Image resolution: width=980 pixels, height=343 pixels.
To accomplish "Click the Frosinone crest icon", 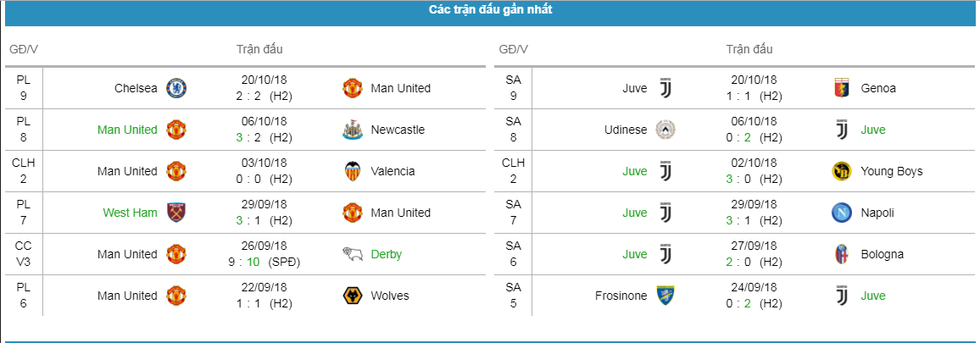I will [665, 296].
